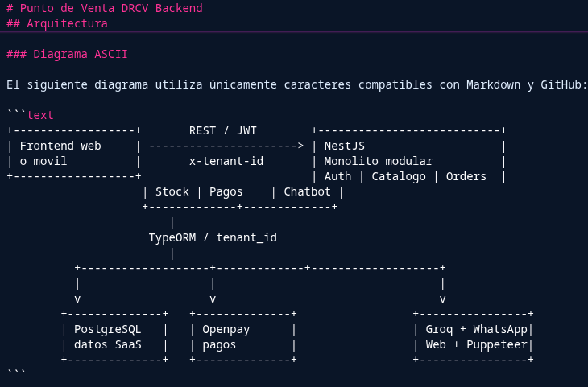Screen dimensions: 588x387
Task: Place cursor on 'Diagrama ASCII' heading
Action: tap(81, 55)
